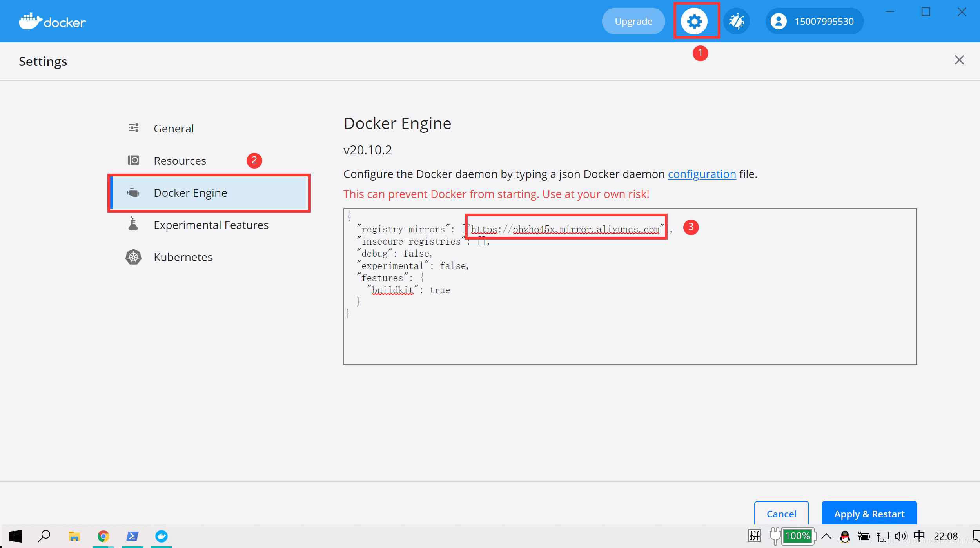Viewport: 980px width, 548px height.
Task: Open the Resources settings section
Action: [209, 160]
